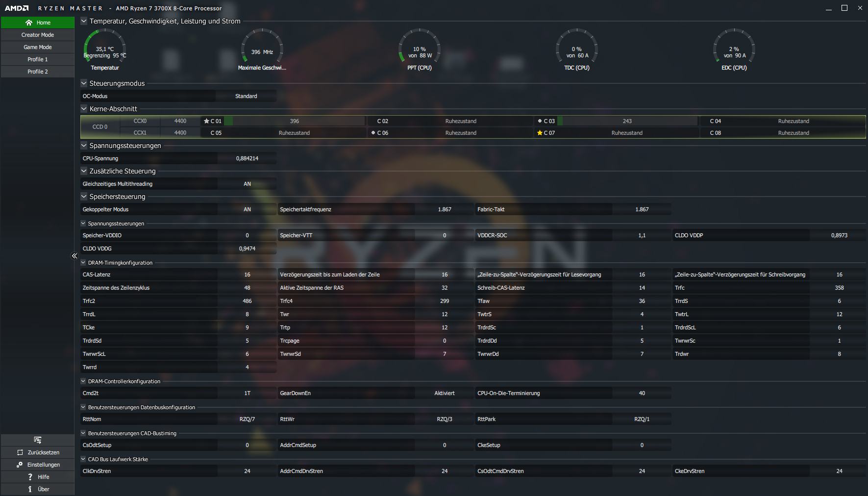Screen dimensions: 868x496
Task: Click CPU-Spannung value 0,884214
Action: click(247, 158)
